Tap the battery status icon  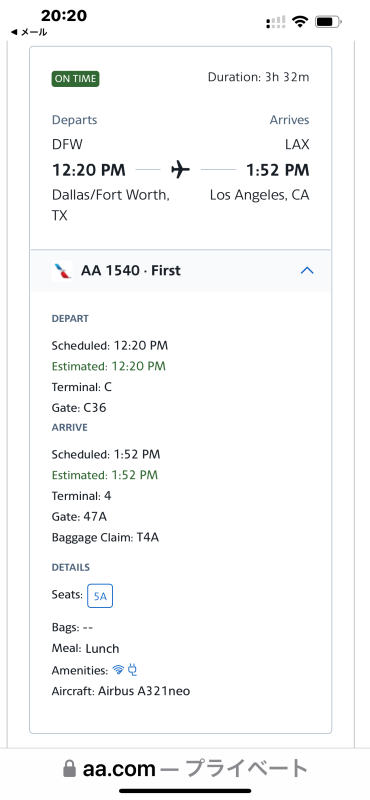[x=328, y=22]
